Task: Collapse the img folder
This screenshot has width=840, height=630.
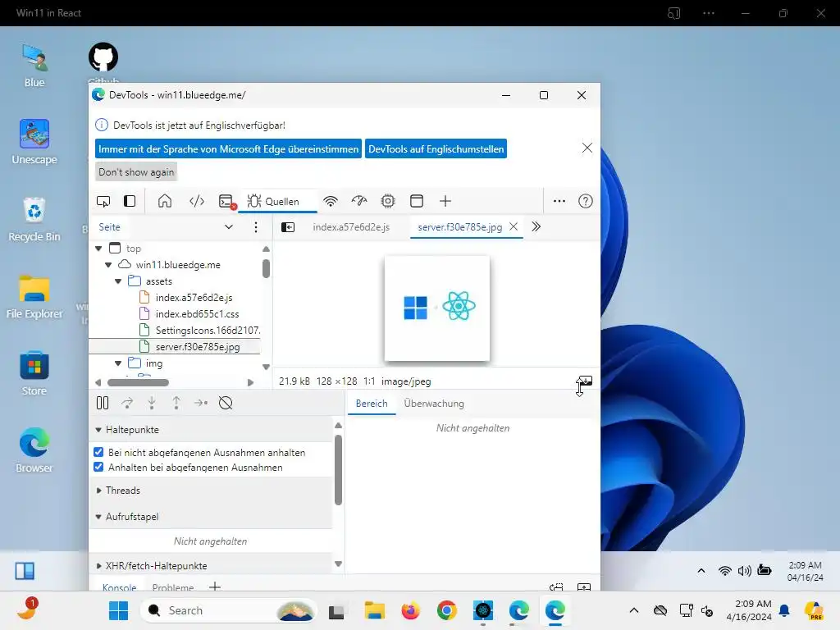Action: coord(118,363)
